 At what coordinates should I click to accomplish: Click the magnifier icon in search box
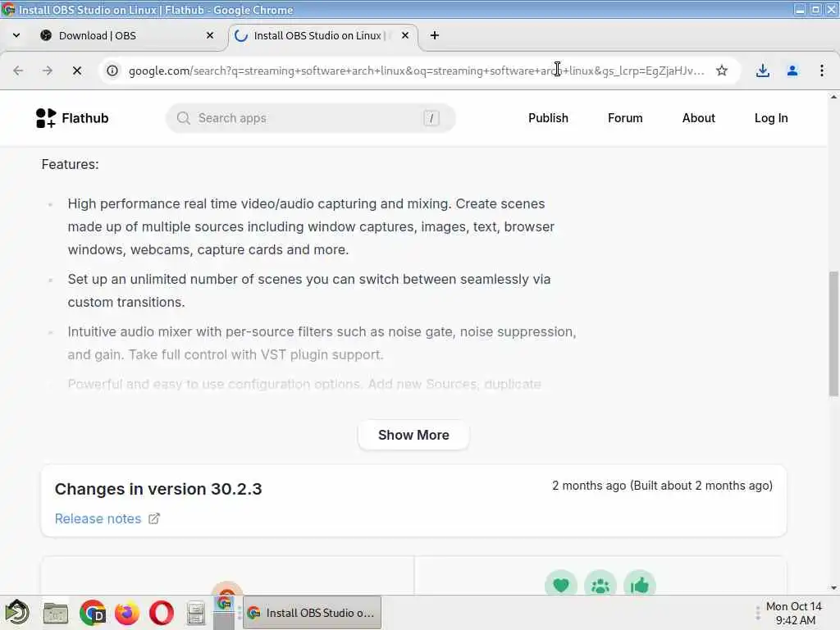(183, 118)
